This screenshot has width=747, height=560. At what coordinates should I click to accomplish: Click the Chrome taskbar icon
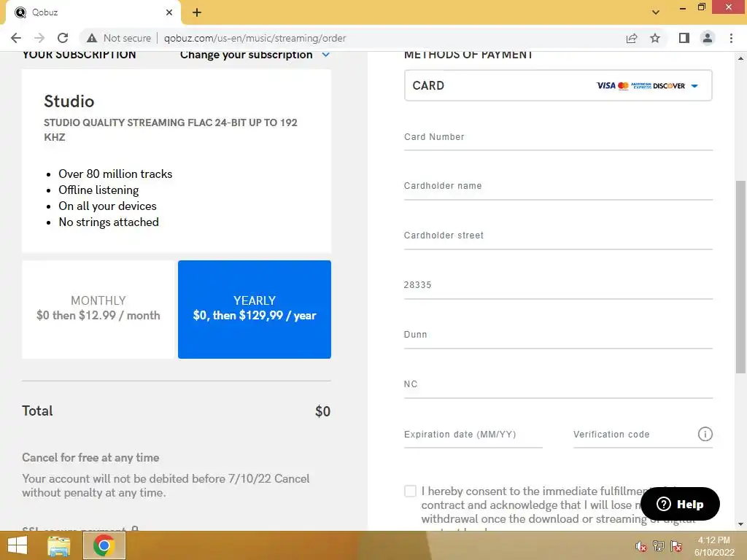104,545
